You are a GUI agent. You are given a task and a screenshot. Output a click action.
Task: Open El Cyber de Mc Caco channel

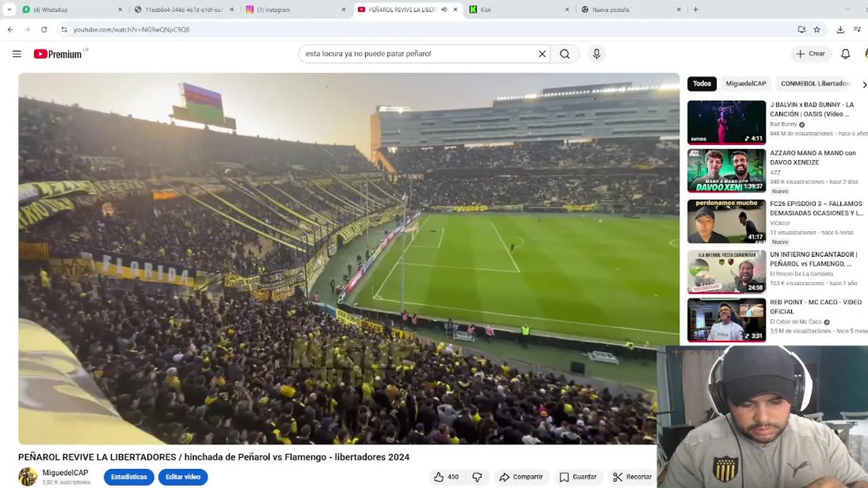[795, 322]
